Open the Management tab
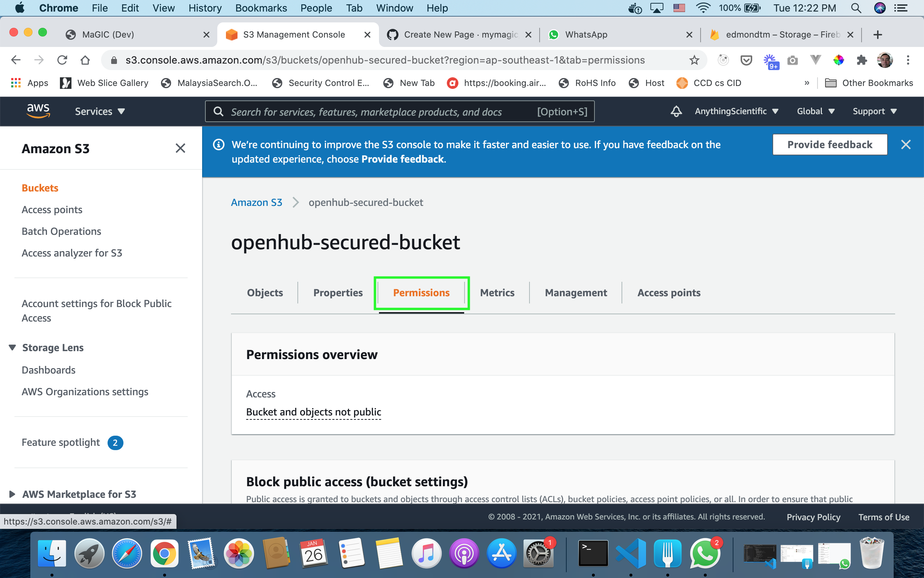924x578 pixels. coord(576,293)
